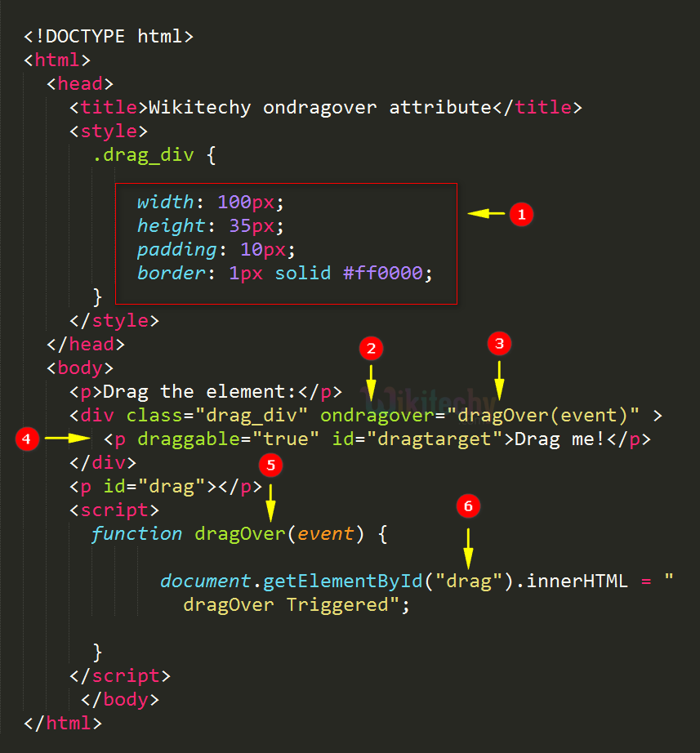
Task: Click the "width" CSS property name
Action: [x=165, y=202]
